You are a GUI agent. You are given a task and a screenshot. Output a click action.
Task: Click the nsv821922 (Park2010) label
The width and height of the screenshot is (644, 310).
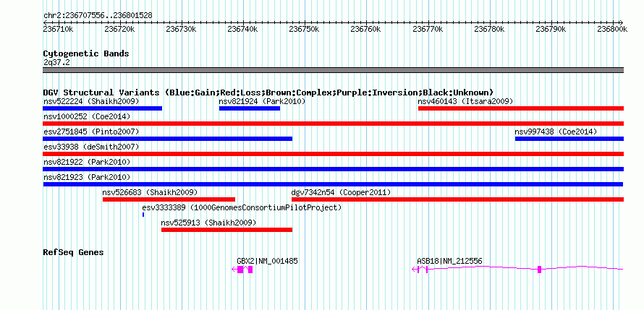click(87, 162)
